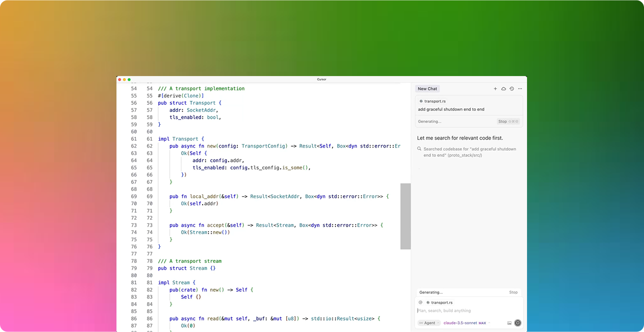Click the 'pub fn local_addr(&self)' line
Screen dimensions: 644x332
(279, 196)
